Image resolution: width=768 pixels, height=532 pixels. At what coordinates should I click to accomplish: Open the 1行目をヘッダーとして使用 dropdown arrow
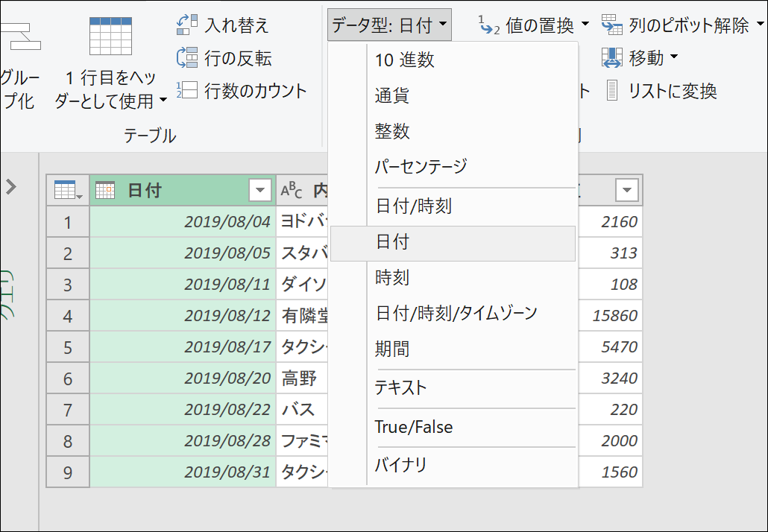[163, 100]
